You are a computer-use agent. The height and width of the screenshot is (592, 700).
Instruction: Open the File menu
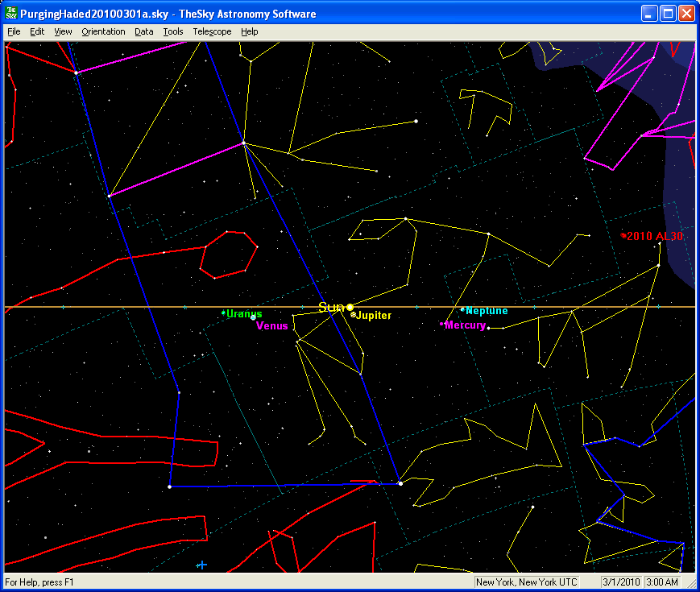14,32
